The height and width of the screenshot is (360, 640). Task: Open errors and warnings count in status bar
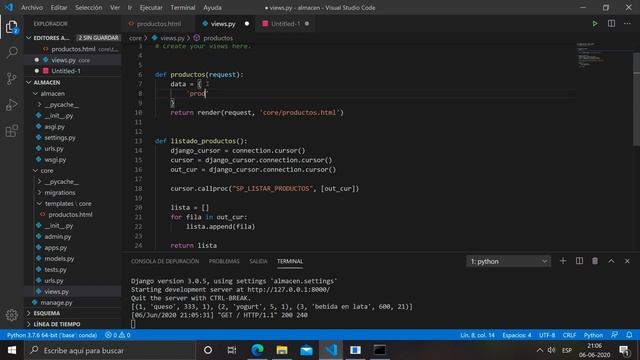coord(118,335)
